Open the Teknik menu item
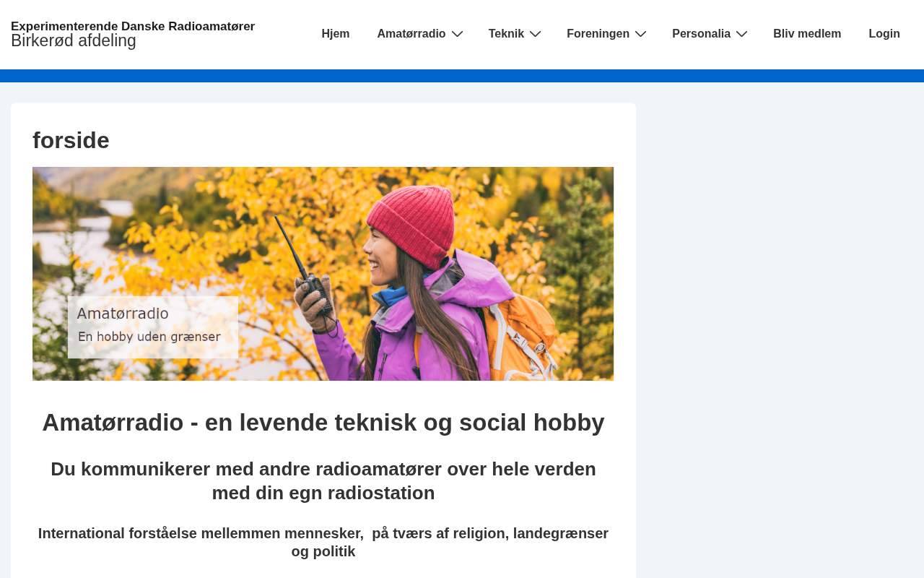The image size is (924, 578). coord(506,34)
